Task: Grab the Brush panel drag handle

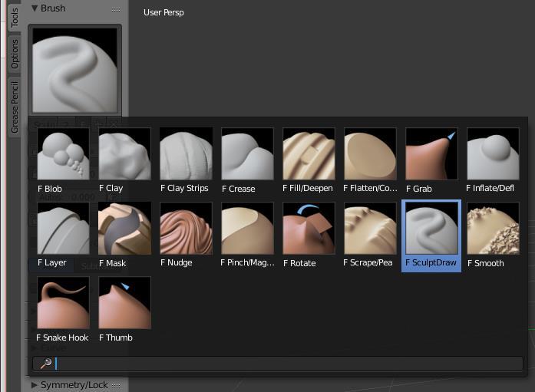Action: click(116, 9)
